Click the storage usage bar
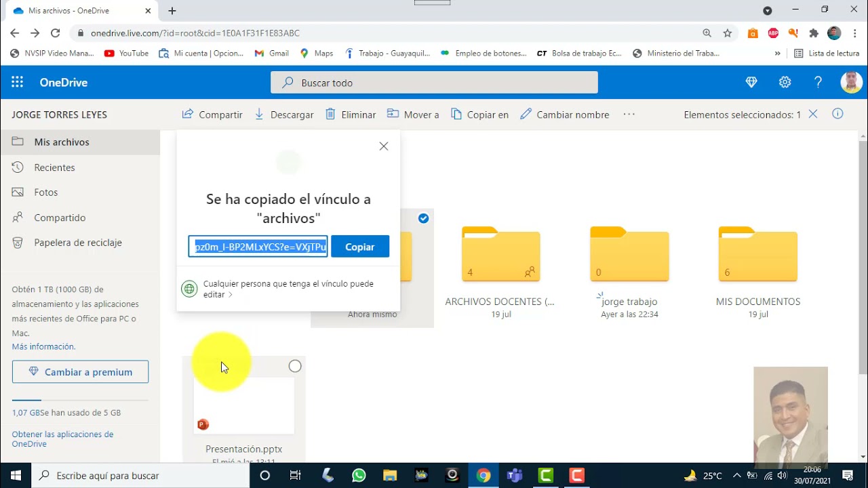Image resolution: width=868 pixels, height=488 pixels. click(80, 400)
